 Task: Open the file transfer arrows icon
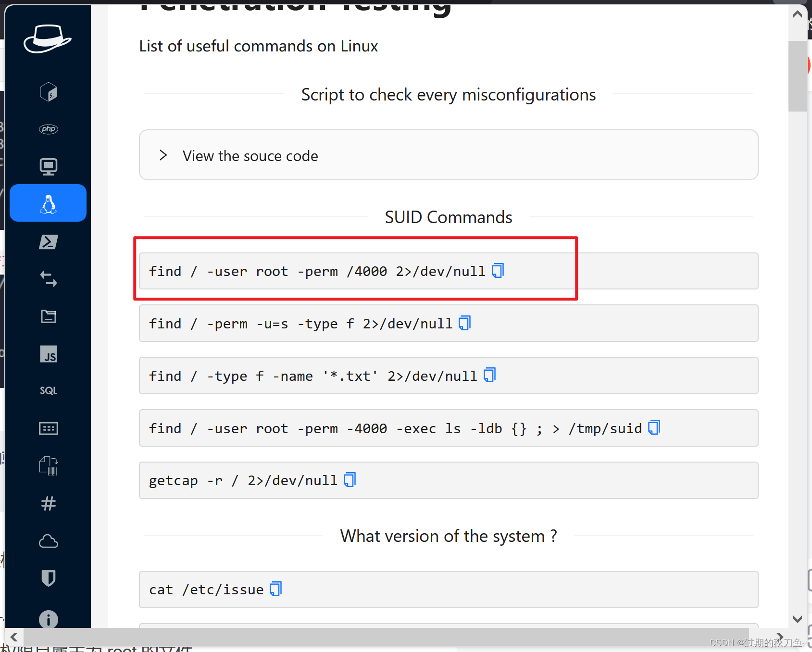tap(49, 279)
